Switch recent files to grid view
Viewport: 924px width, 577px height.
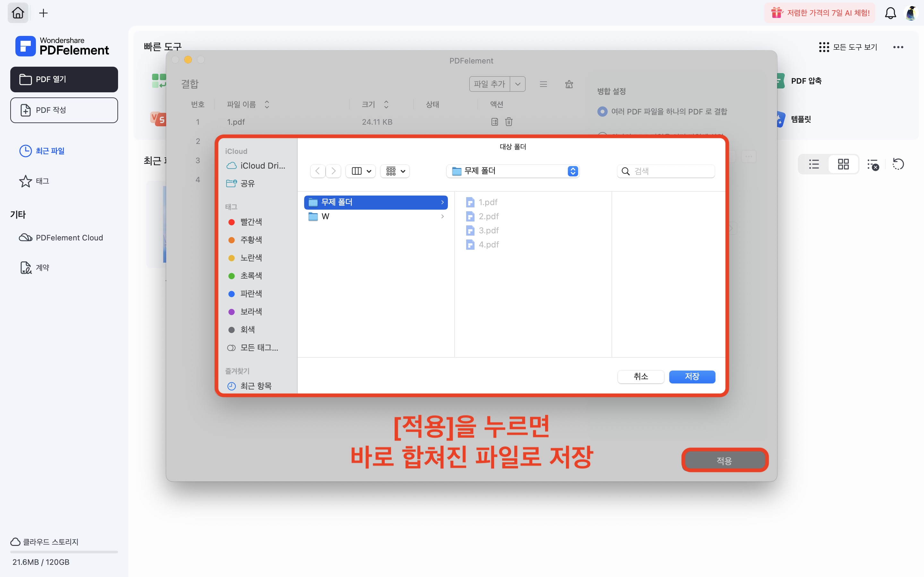coord(843,164)
